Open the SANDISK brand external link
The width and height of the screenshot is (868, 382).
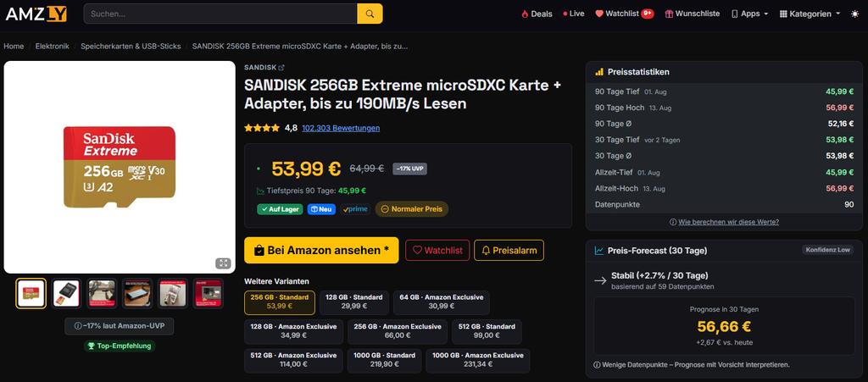pos(264,68)
